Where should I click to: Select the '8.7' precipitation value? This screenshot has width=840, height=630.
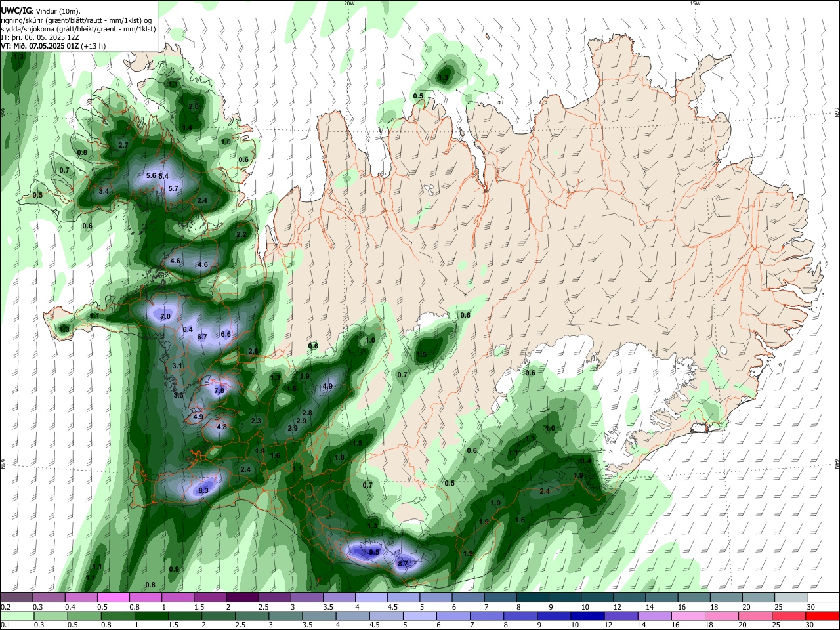[403, 564]
